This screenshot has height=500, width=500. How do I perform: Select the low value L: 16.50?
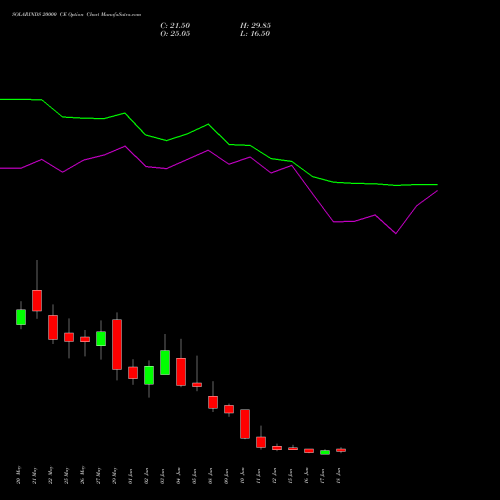pos(255,34)
